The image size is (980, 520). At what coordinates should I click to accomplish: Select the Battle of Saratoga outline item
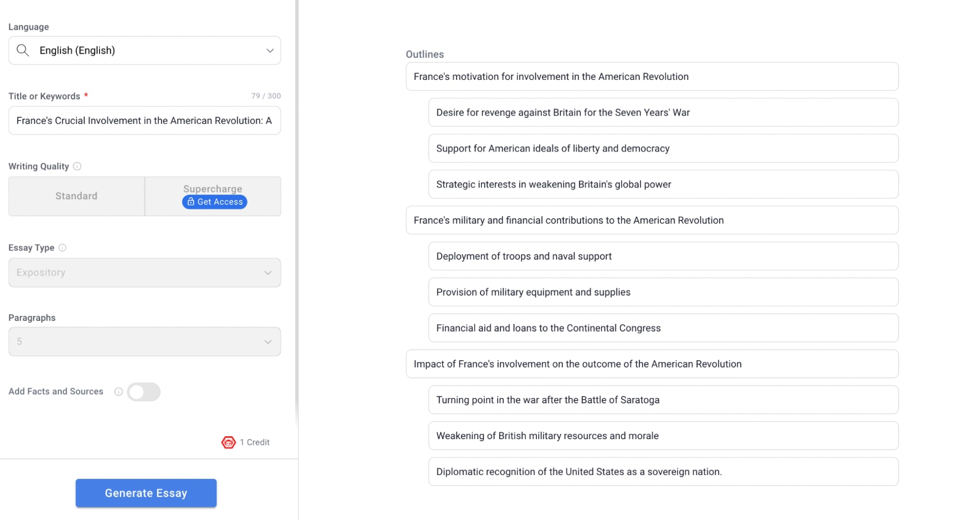point(663,400)
